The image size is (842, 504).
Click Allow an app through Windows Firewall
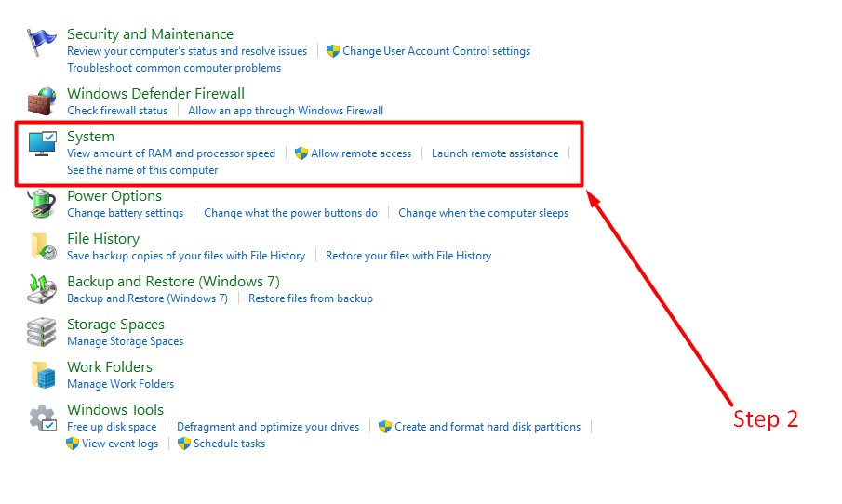pos(286,111)
